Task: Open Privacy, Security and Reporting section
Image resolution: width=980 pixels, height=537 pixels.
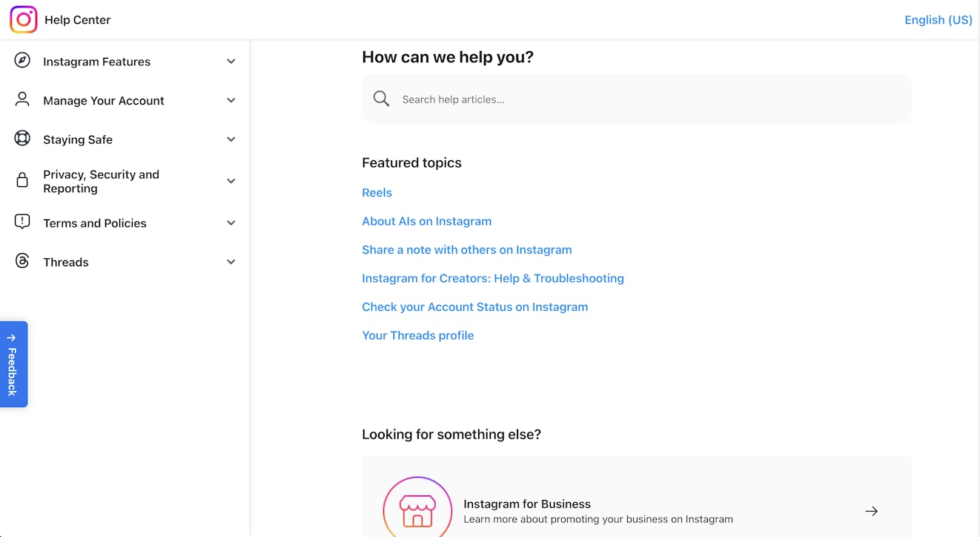Action: [101, 182]
